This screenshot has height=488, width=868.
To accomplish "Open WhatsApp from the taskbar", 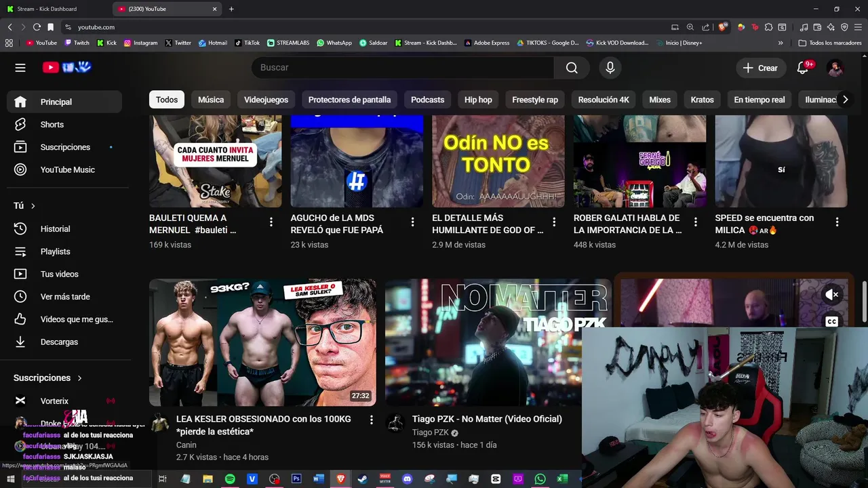I will coord(540,479).
